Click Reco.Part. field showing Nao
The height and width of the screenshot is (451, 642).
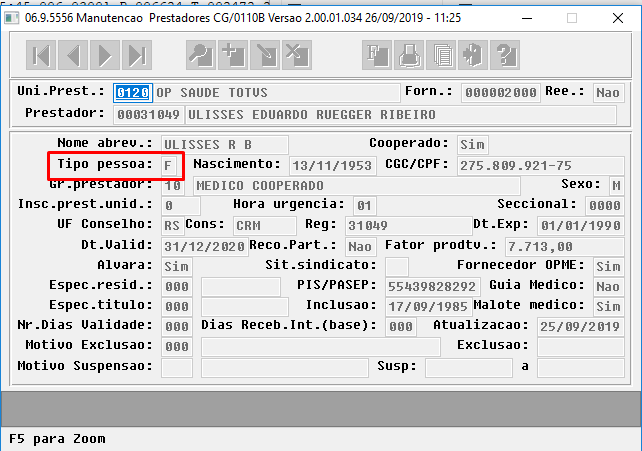point(360,247)
